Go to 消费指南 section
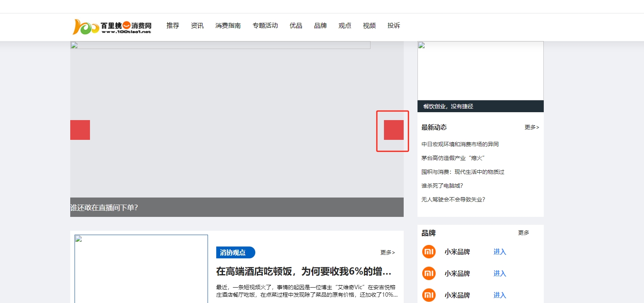Screen dimensions: 644x303 [228, 26]
